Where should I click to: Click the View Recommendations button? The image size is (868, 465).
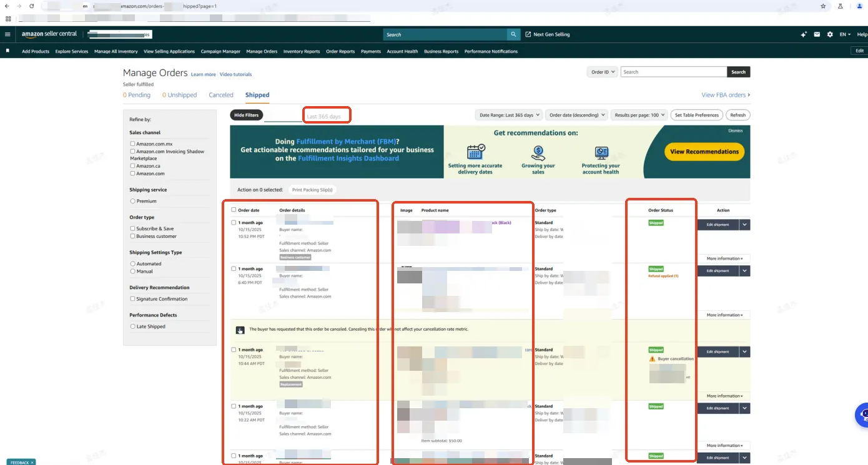[x=704, y=152]
